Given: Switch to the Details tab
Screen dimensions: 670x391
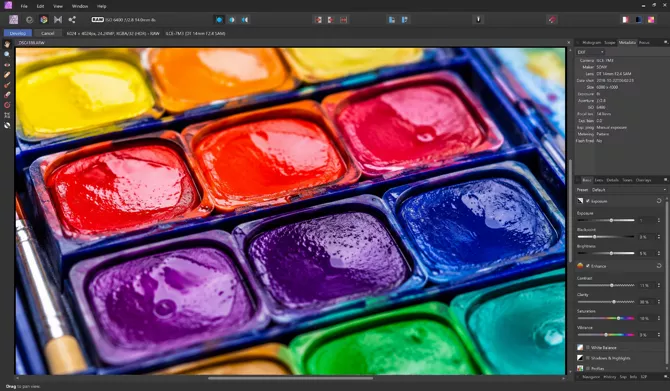Looking at the screenshot, I should pyautogui.click(x=612, y=180).
